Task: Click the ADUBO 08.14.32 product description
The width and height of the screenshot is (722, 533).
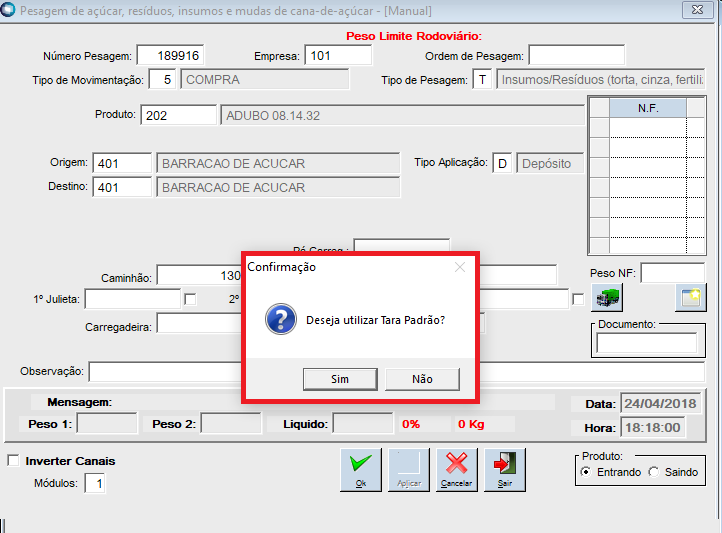Action: point(402,115)
